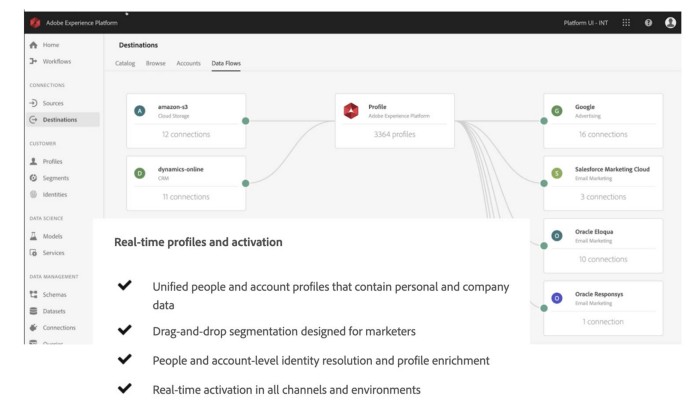Screen dimensions: 700x417
Task: Switch to the Browse tab
Action: (x=155, y=63)
